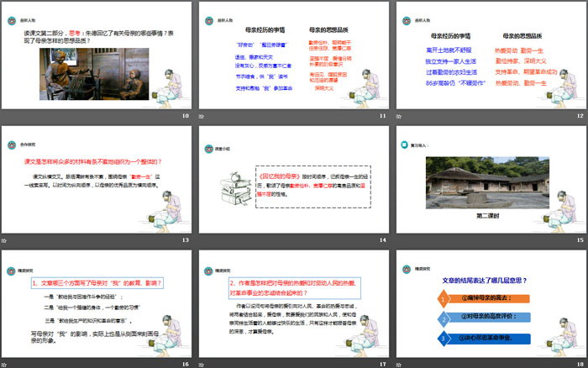Select the slide 14 thumbnail with dashed text box
This screenshot has width=588, height=368.
coord(294,178)
